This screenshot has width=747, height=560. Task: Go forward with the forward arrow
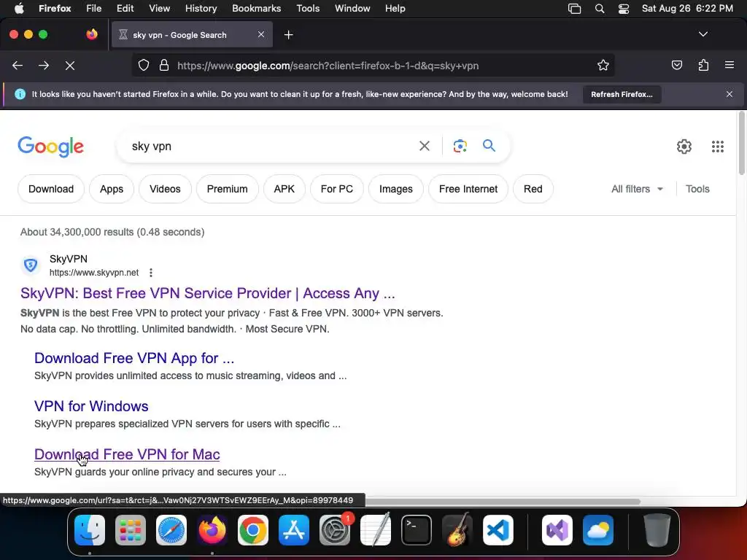44,65
